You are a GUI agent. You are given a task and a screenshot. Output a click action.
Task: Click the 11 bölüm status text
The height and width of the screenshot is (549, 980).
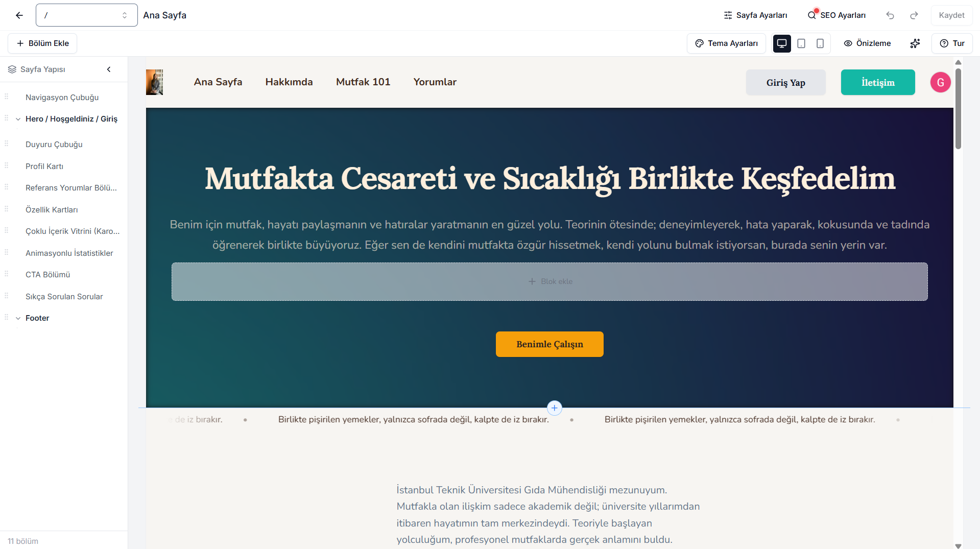point(23,541)
